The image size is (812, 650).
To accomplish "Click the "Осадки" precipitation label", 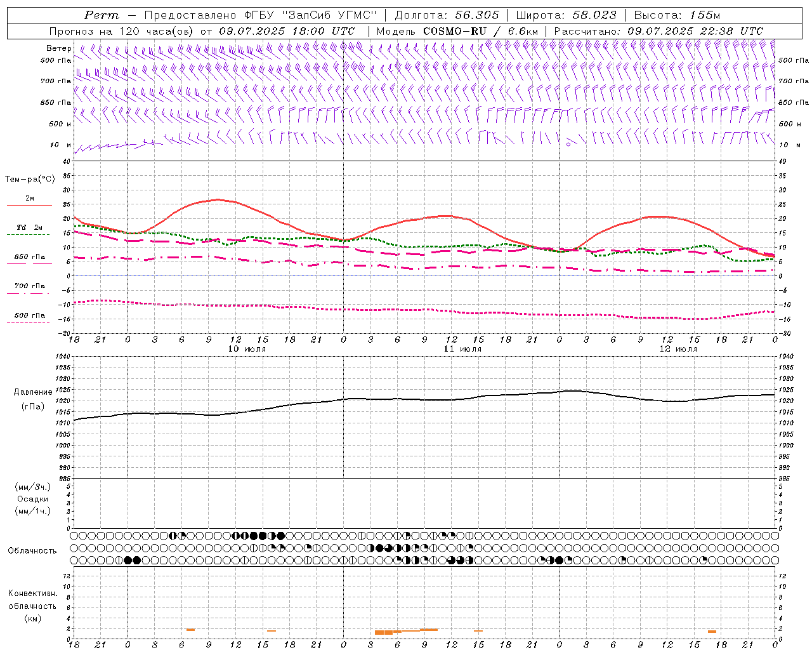I will coord(32,499).
